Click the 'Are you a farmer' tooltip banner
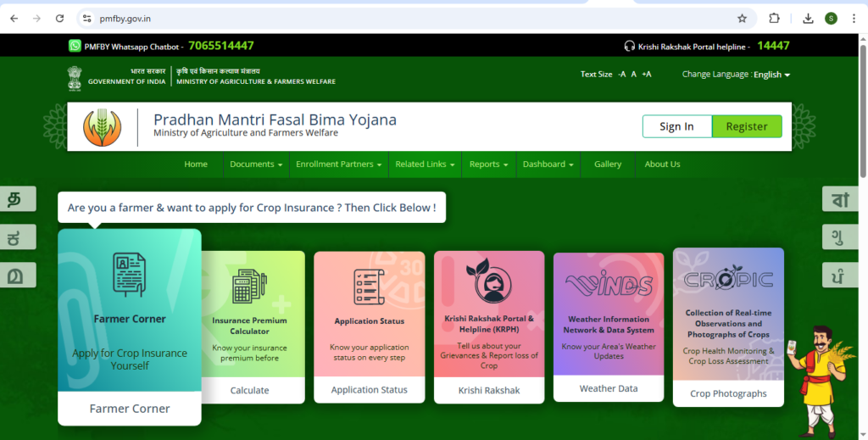The image size is (868, 440). pyautogui.click(x=252, y=208)
